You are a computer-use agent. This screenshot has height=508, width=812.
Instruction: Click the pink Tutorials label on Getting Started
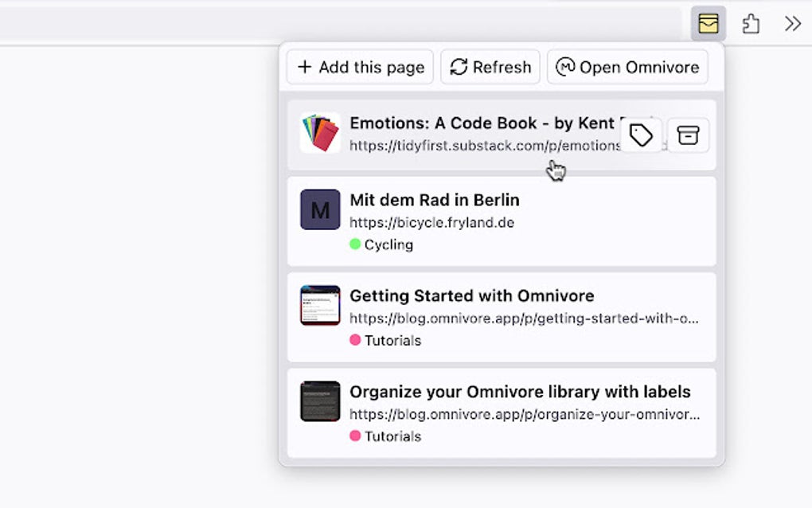pos(387,340)
